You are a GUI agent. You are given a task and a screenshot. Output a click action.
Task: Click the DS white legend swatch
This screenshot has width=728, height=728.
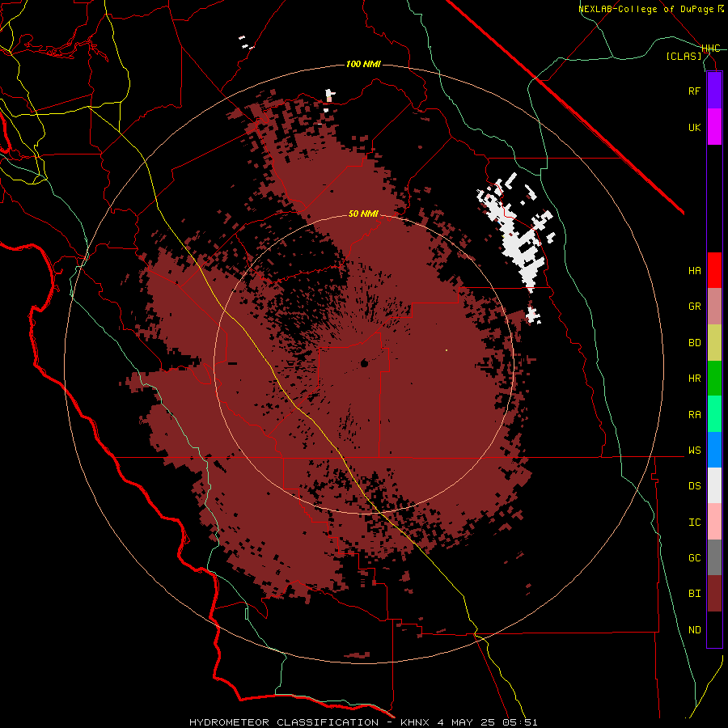[x=714, y=485]
